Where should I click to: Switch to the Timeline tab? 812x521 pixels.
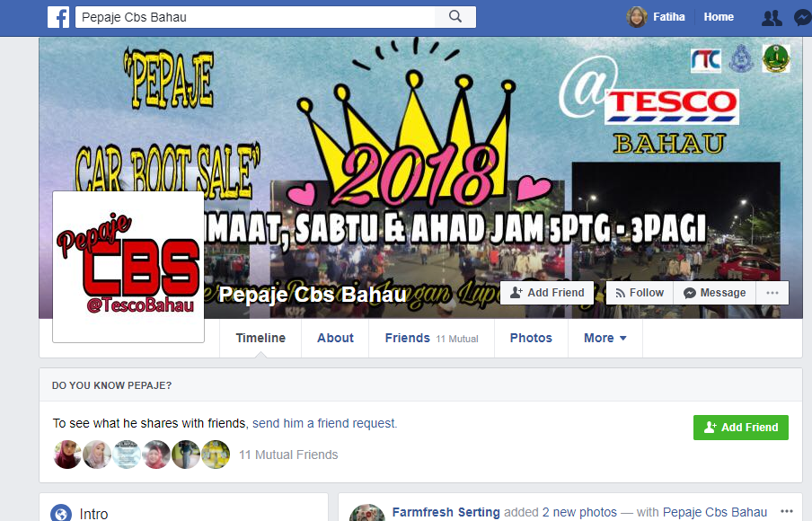pos(260,338)
